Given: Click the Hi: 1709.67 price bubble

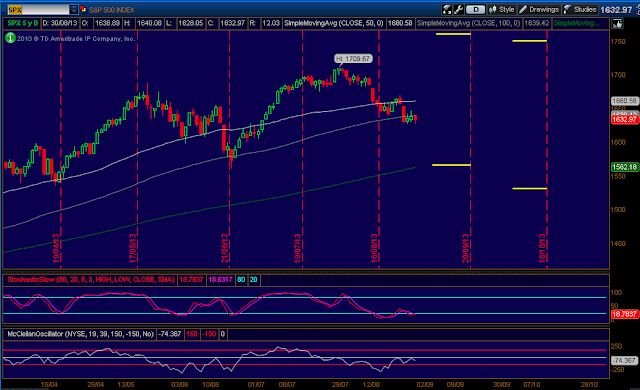Looking at the screenshot, I should [353, 59].
